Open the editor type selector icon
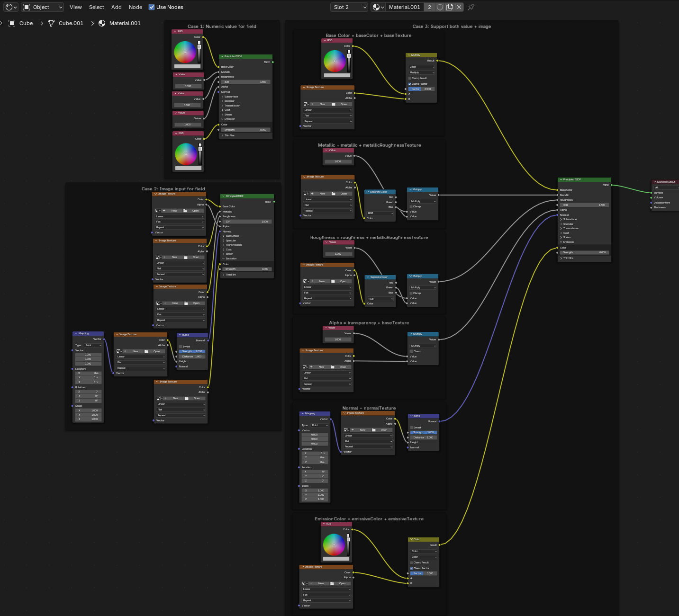This screenshot has width=679, height=616. (x=11, y=7)
